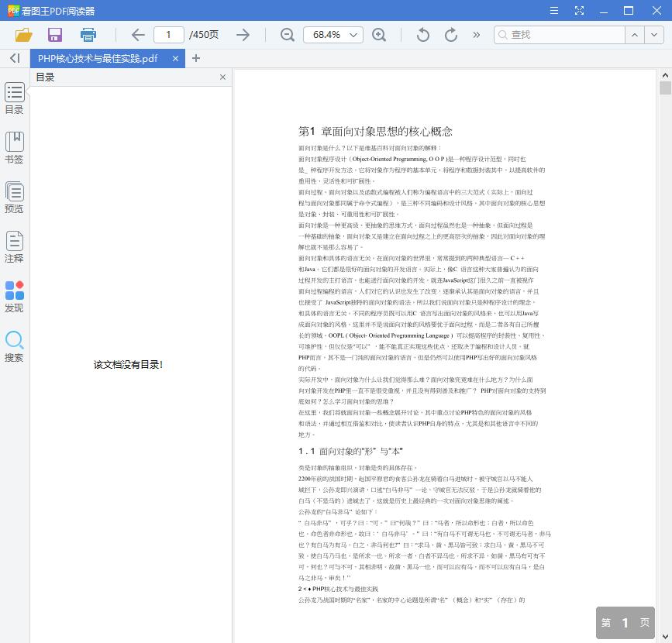Image resolution: width=672 pixels, height=643 pixels.
Task: Print the PDF document
Action: click(x=88, y=35)
